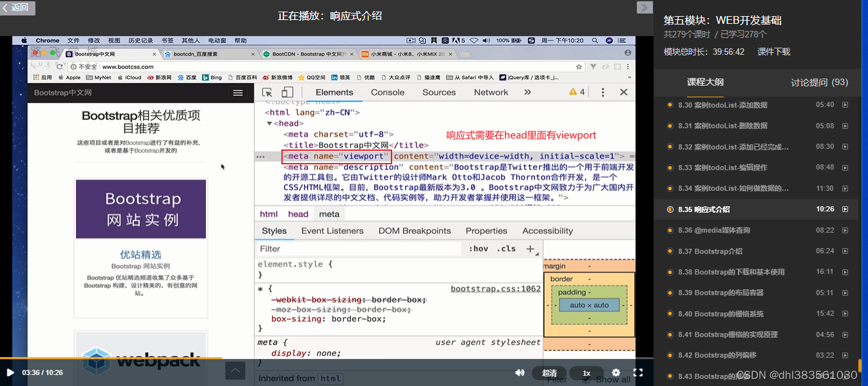The image size is (868, 386).
Task: Open the video player settings gear
Action: tap(616, 372)
